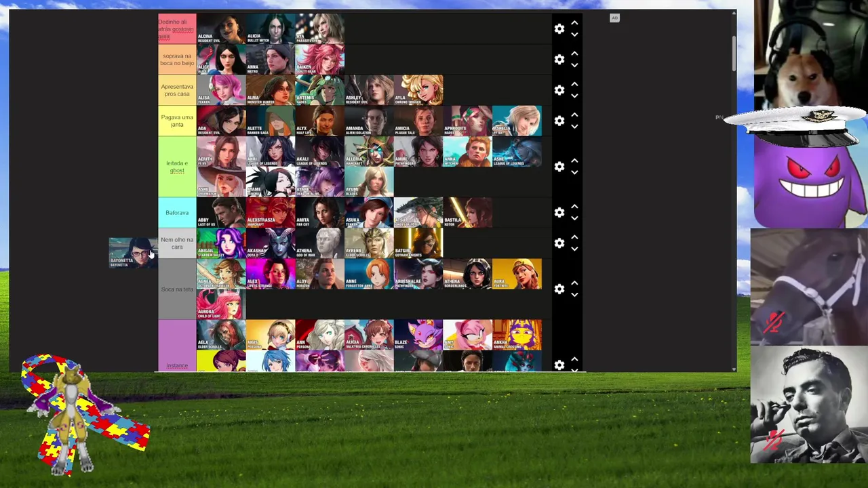Image resolution: width=868 pixels, height=488 pixels.
Task: Select the Alcina Resident Evil card
Action: coord(221,29)
